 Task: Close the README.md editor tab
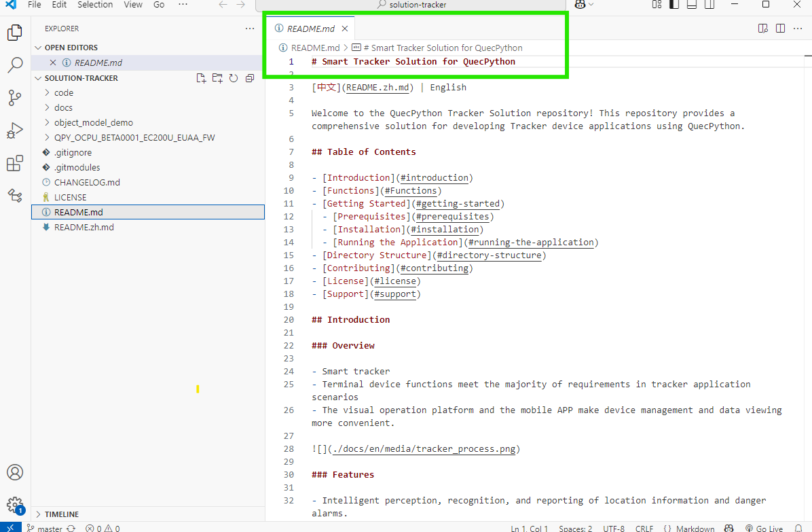(345, 29)
